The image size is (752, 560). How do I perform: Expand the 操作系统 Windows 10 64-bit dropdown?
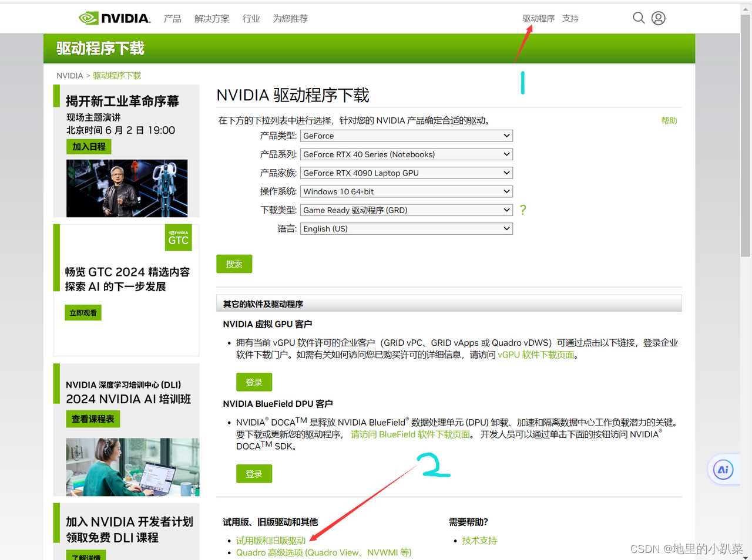[x=407, y=191]
